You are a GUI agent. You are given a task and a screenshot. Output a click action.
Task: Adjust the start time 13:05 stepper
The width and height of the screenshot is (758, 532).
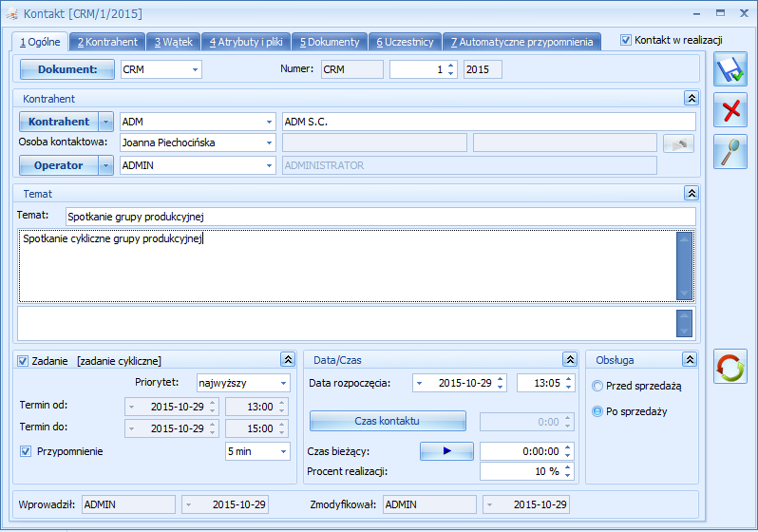pos(568,384)
